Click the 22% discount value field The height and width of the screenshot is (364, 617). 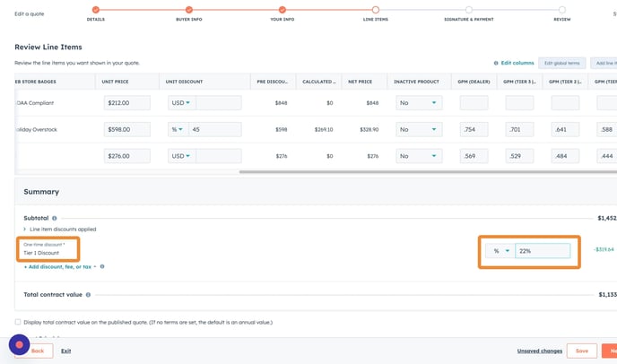pyautogui.click(x=542, y=251)
